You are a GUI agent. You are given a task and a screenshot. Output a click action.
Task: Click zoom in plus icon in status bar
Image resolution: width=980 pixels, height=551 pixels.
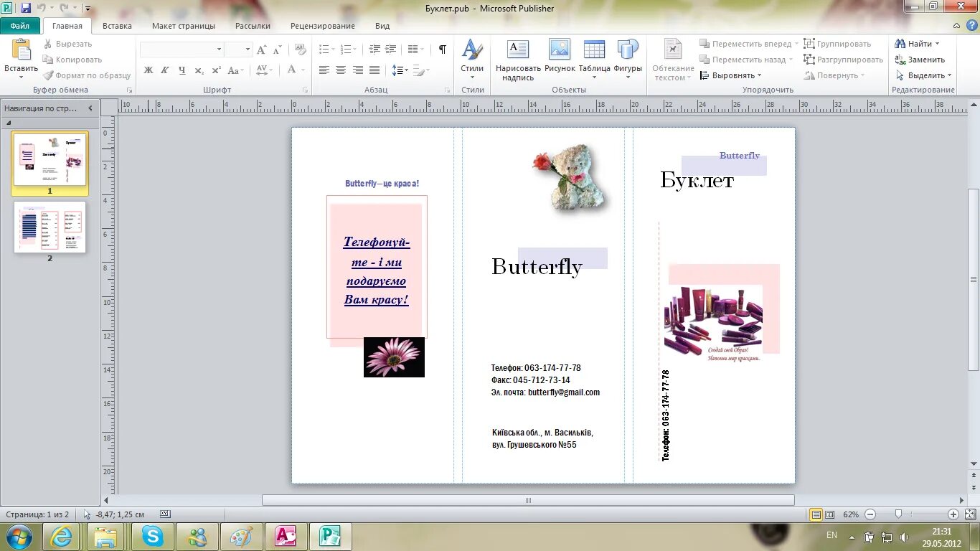point(953,514)
